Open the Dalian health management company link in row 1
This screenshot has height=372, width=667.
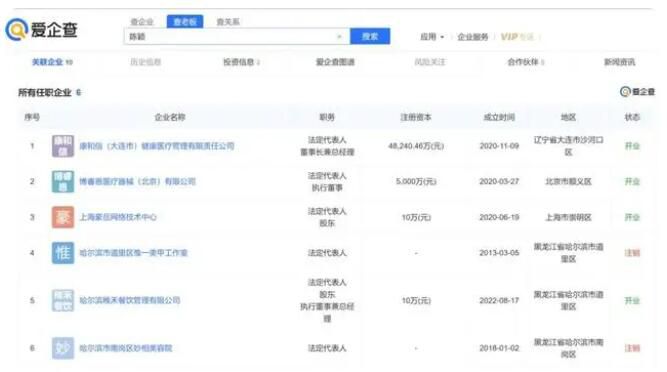[x=157, y=146]
